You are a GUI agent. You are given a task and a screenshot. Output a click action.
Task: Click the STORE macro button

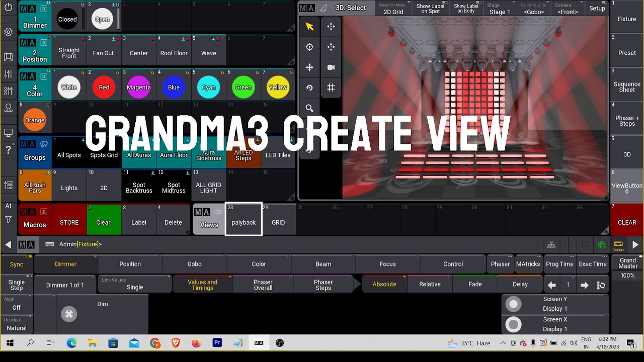69,219
